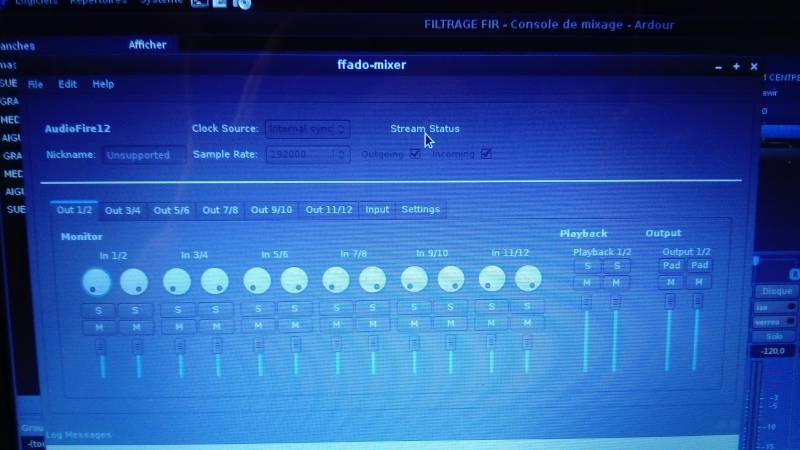Click the right pan knob of In 11/12

(x=528, y=278)
